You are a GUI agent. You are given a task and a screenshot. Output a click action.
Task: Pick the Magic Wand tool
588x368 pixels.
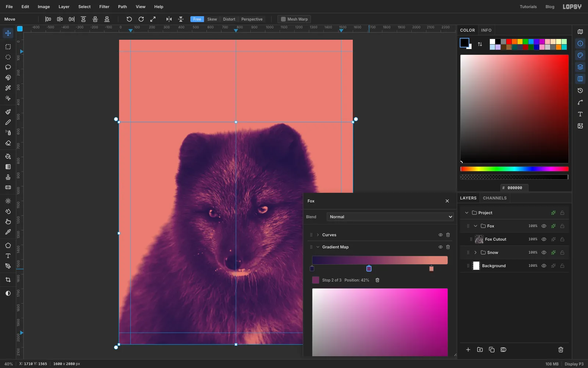8,88
